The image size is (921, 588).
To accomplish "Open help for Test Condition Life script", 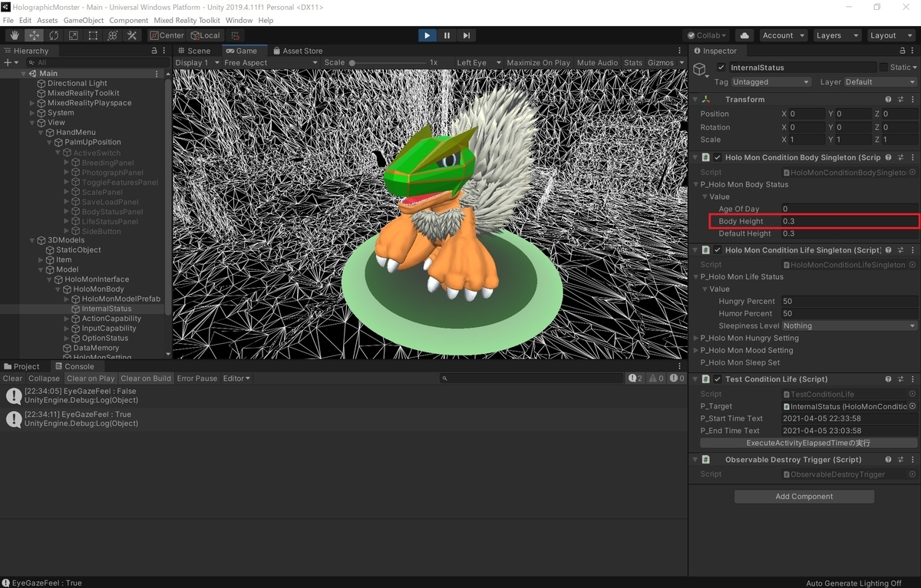I will 888,379.
